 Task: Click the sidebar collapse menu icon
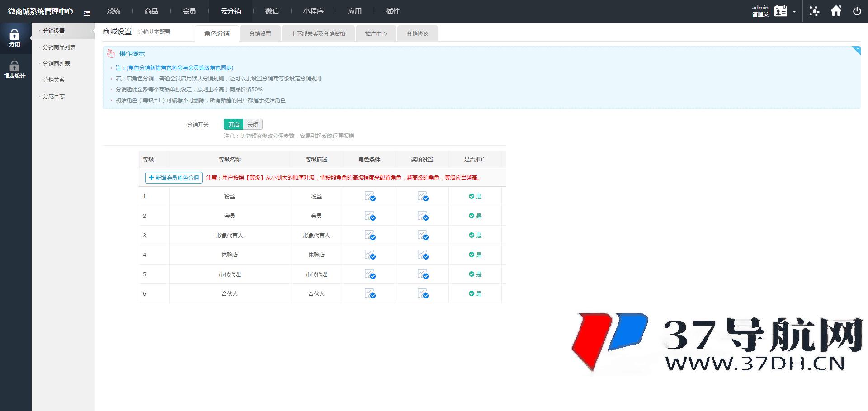87,13
